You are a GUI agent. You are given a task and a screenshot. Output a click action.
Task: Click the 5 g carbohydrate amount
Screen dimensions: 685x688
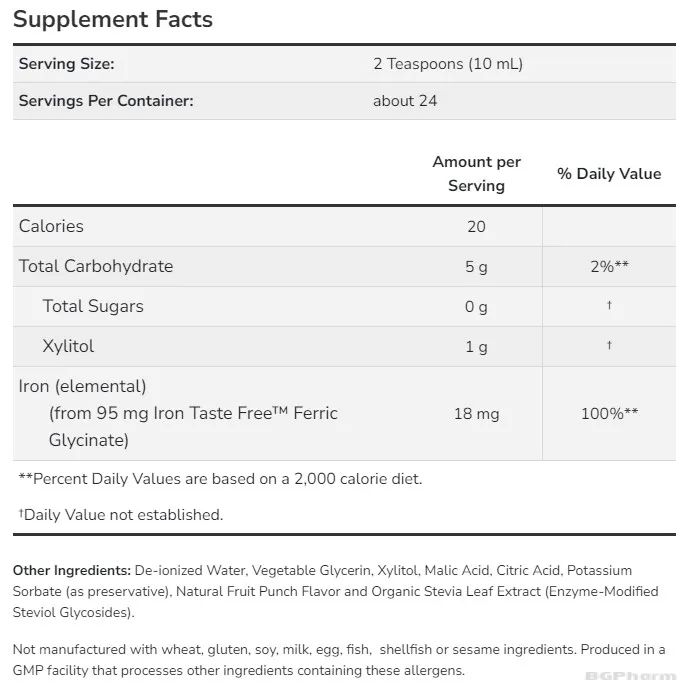(476, 267)
